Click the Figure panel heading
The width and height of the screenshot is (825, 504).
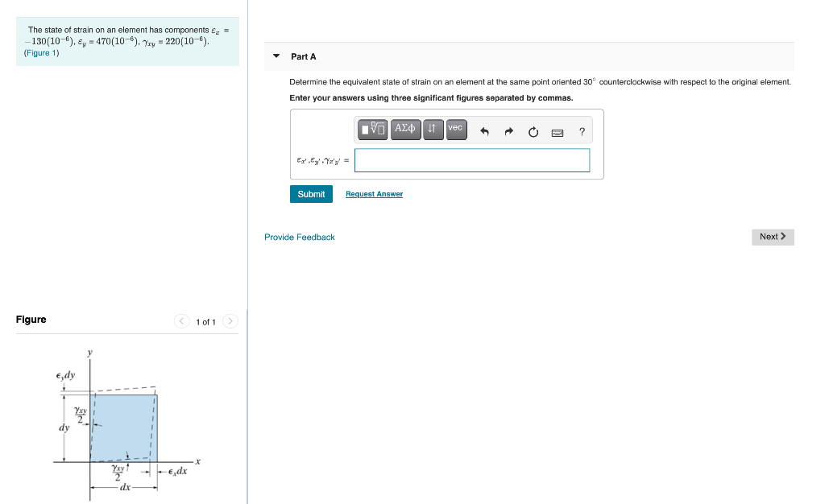(x=31, y=320)
